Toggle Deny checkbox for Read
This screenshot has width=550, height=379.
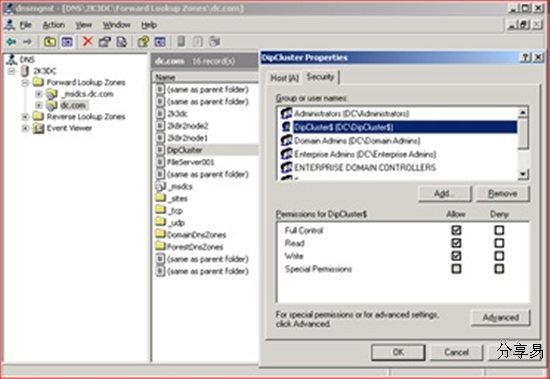tap(499, 243)
